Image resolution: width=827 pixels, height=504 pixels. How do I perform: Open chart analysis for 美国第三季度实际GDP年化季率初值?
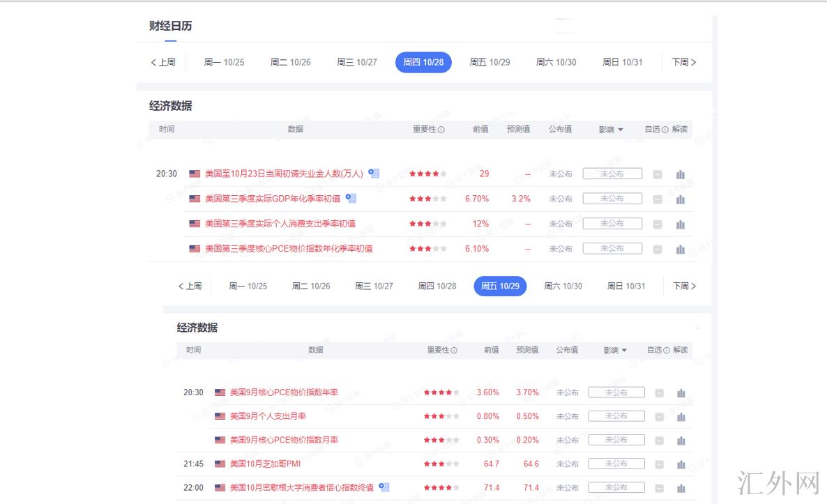[x=681, y=199]
